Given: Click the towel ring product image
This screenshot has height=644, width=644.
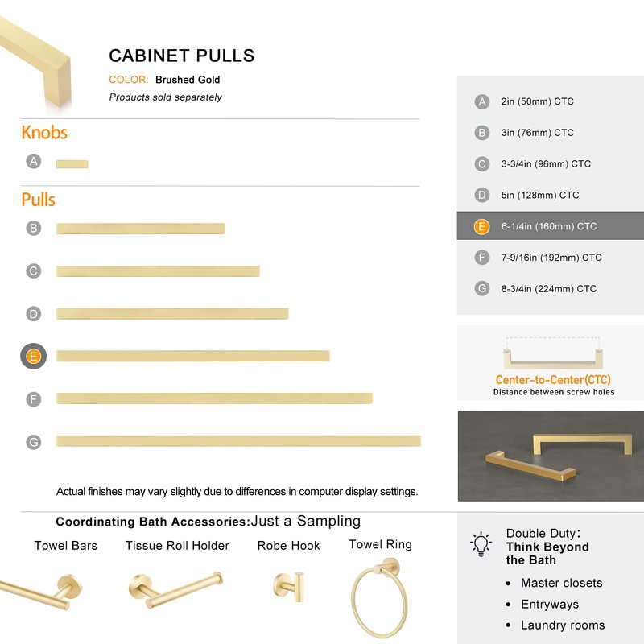Looking at the screenshot, I should click(x=380, y=597).
